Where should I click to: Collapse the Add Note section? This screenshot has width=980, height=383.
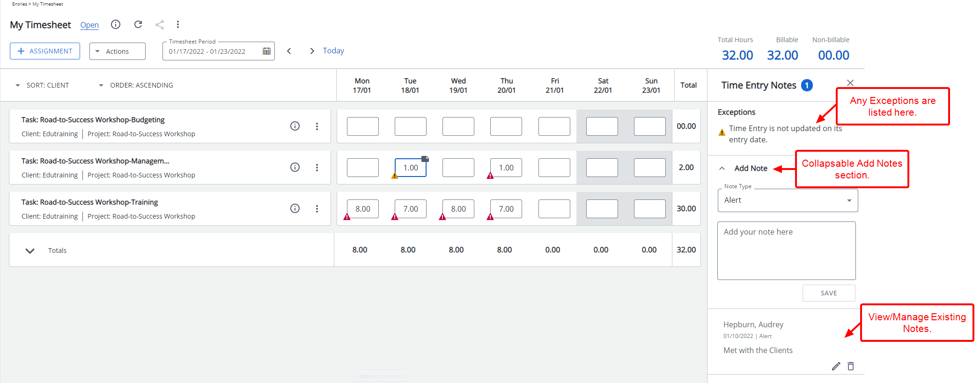point(722,168)
